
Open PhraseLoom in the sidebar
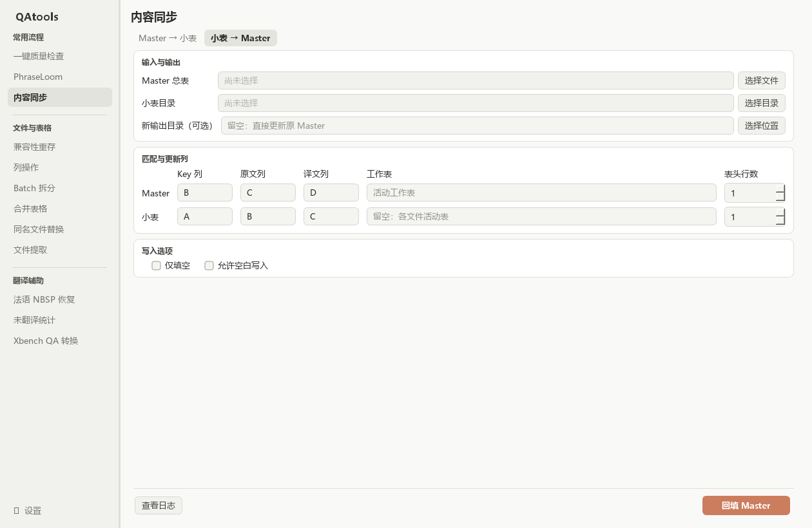pyautogui.click(x=60, y=77)
